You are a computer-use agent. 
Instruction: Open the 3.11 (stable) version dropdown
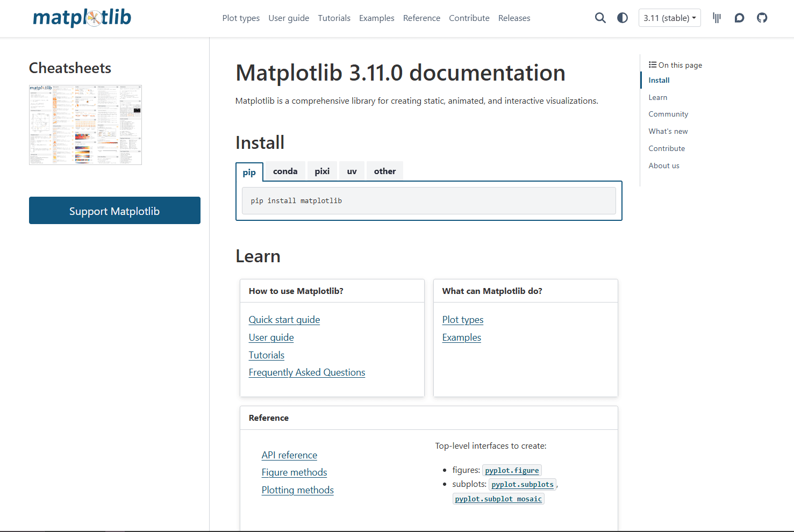pos(670,18)
